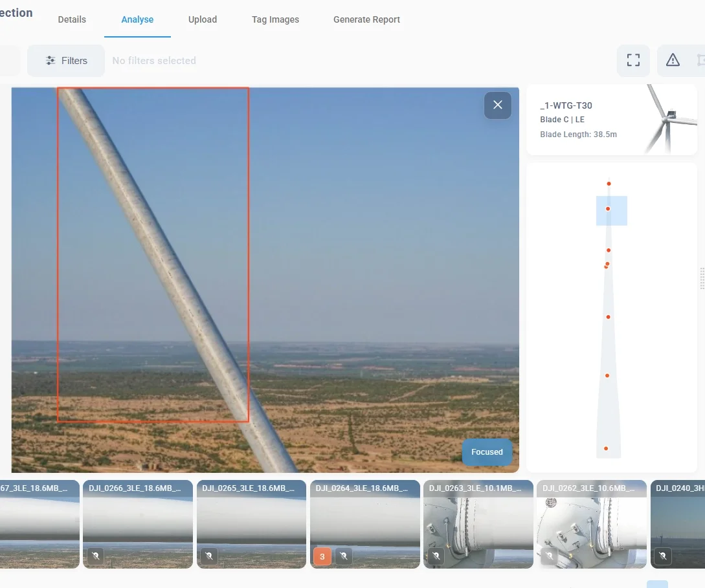Open thumbnail DJI_0264_3LE
The height and width of the screenshot is (588, 705).
365,524
